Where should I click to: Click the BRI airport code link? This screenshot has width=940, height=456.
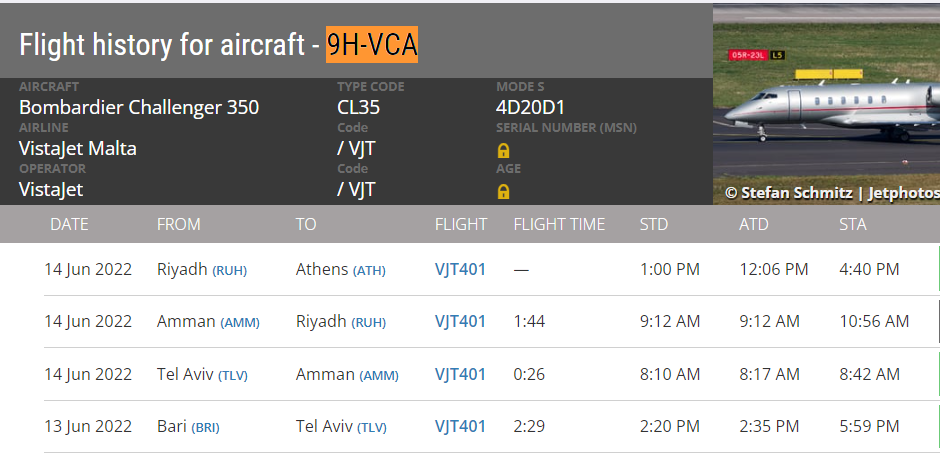click(205, 427)
